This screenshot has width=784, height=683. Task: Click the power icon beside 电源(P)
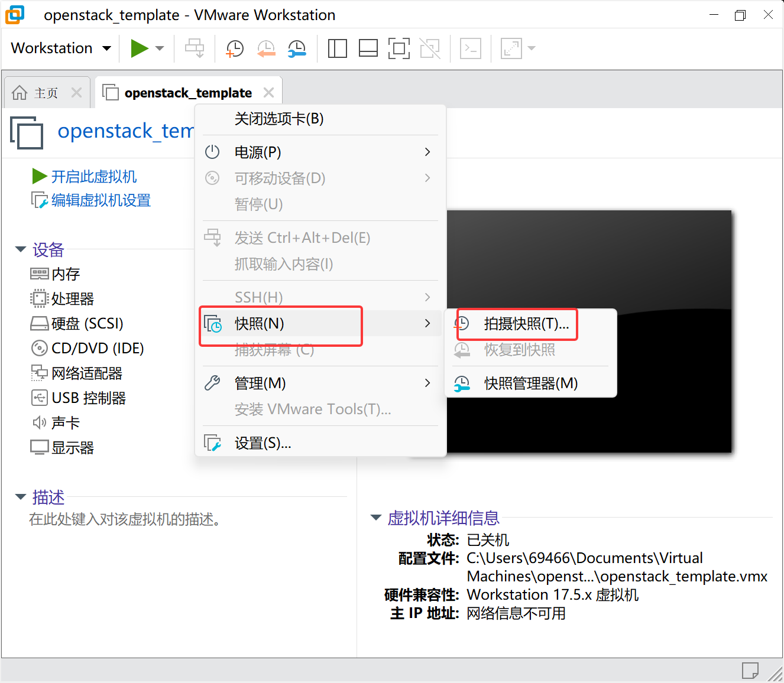(x=212, y=152)
